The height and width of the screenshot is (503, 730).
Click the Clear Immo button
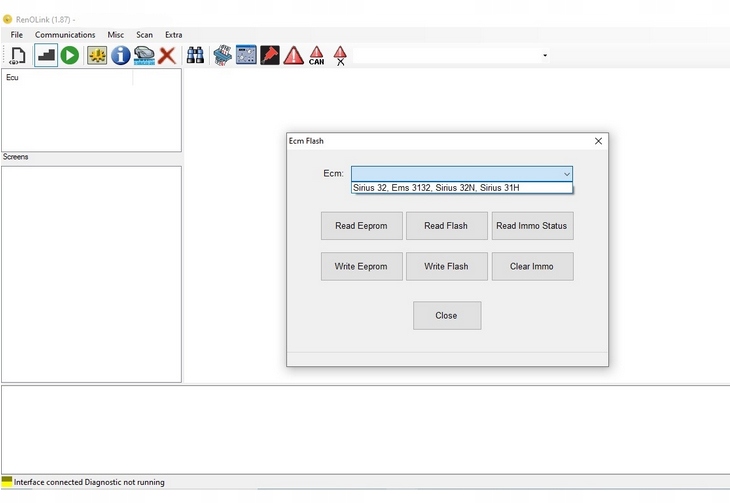coord(532,266)
